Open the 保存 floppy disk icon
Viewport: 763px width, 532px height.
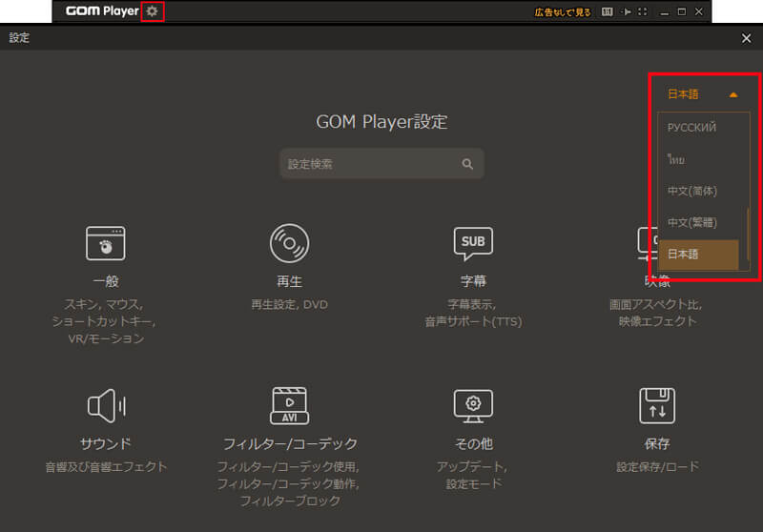click(x=657, y=405)
